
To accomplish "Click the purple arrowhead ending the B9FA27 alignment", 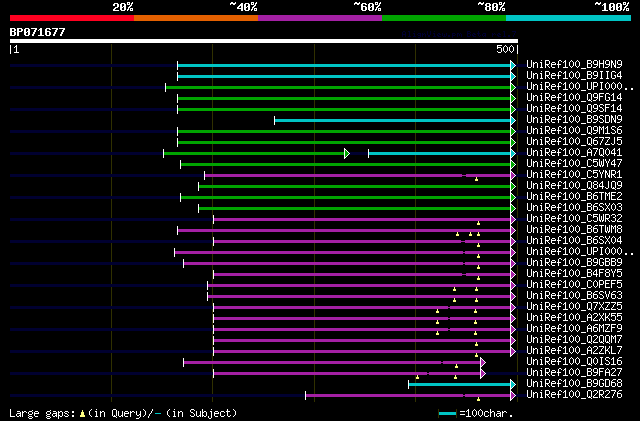I will [x=483, y=374].
